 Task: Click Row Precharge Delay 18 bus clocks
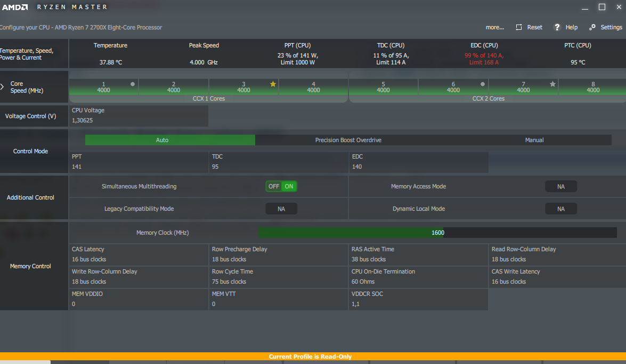click(279, 254)
